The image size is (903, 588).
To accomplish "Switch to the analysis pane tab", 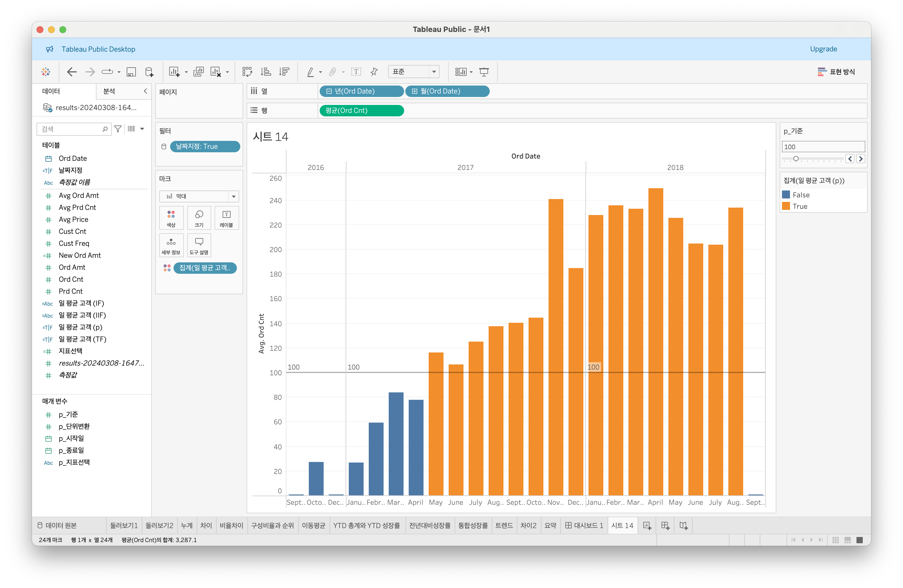I will point(109,91).
